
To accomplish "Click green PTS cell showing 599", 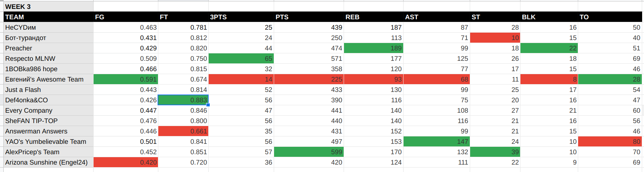I will click(309, 152).
